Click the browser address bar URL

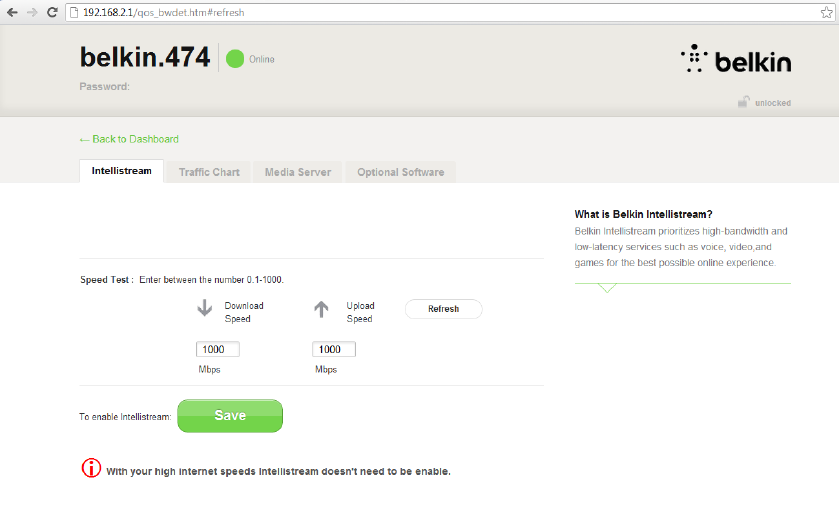(164, 12)
